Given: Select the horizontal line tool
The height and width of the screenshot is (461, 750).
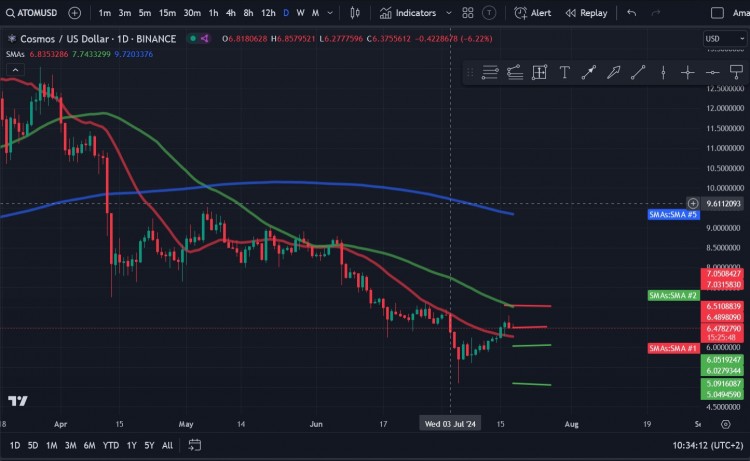Looking at the screenshot, I should click(712, 72).
